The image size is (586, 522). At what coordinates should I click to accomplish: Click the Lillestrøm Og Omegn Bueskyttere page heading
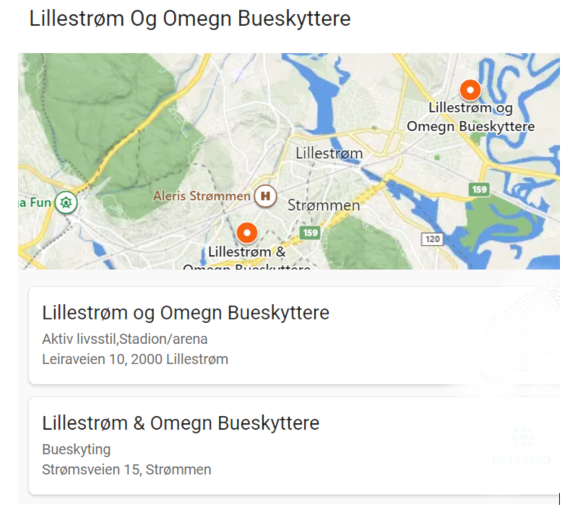tap(190, 18)
